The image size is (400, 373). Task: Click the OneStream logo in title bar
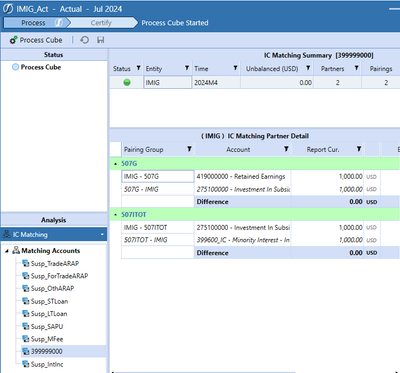click(8, 9)
